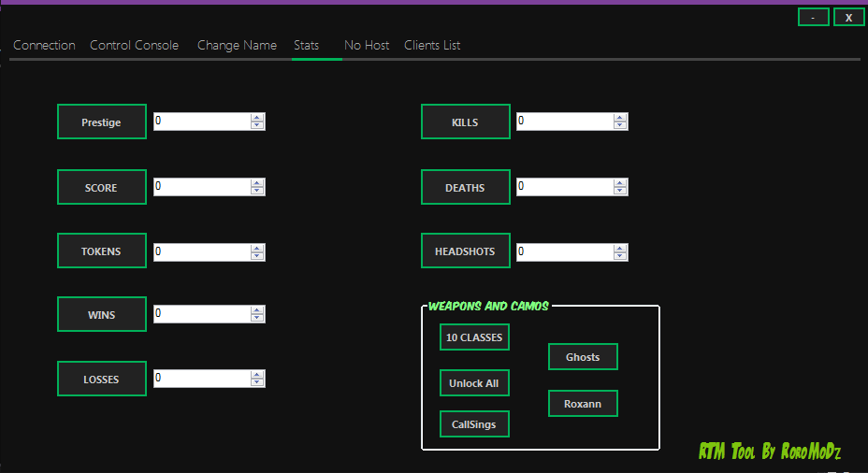Click the LOSSES button
Viewport: 868px width, 473px height.
(102, 379)
